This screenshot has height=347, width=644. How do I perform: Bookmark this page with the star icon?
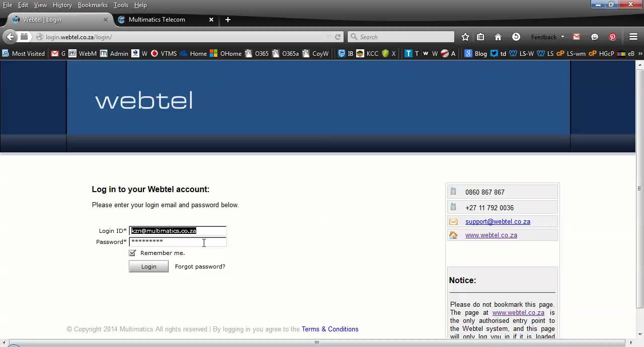coord(465,37)
